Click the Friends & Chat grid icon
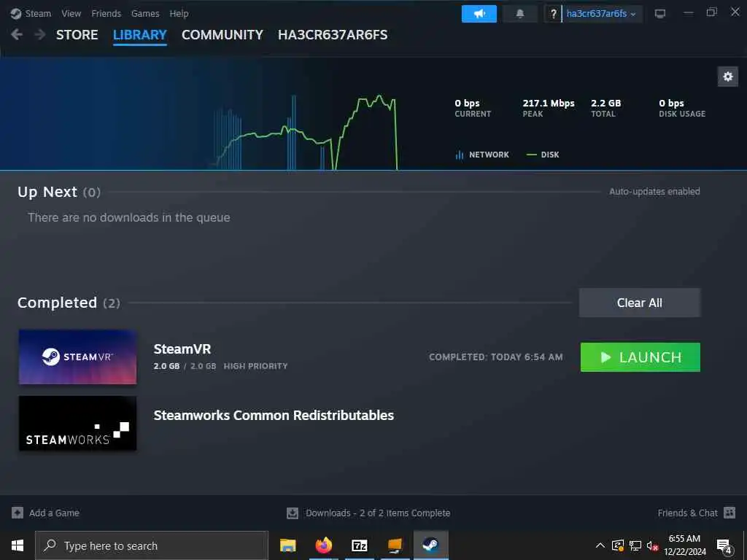Viewport: 747px width, 560px height. [729, 513]
